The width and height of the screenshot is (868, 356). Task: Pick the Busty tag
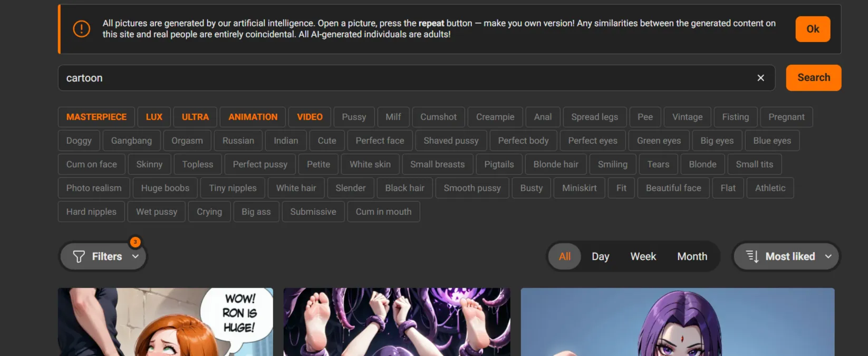[x=531, y=188]
